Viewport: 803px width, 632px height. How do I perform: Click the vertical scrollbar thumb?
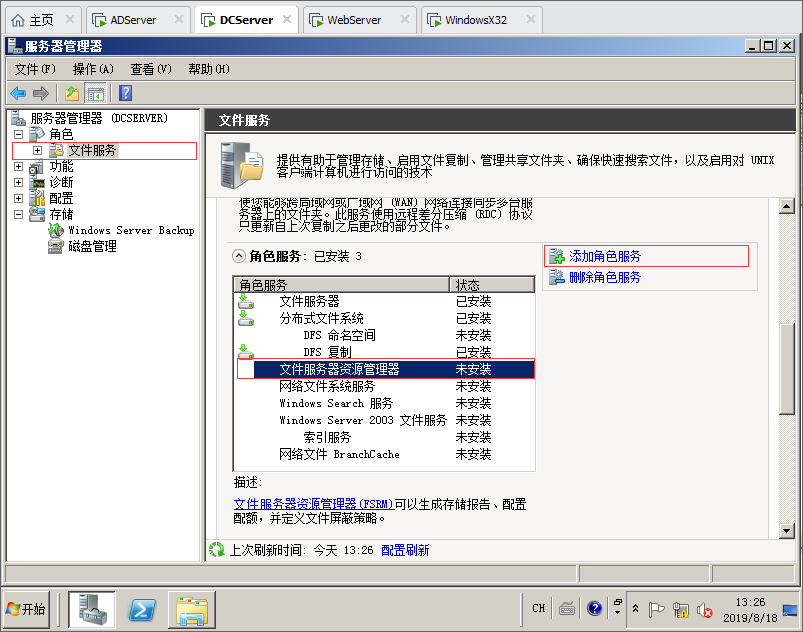click(x=787, y=369)
